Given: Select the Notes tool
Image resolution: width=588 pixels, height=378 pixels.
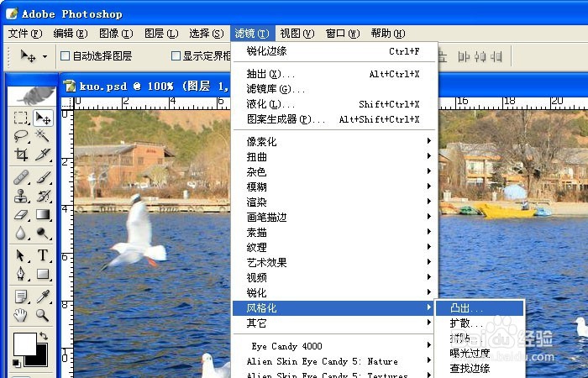Looking at the screenshot, I should (21, 297).
